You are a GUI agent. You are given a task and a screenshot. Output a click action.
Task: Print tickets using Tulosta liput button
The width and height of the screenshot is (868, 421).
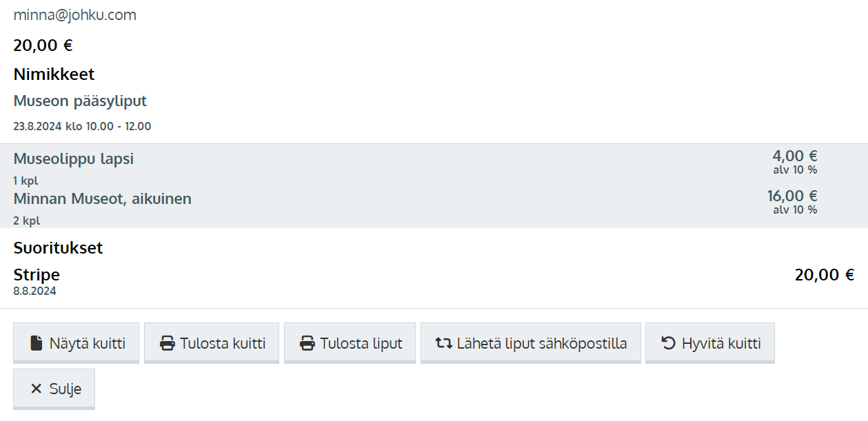tap(350, 342)
